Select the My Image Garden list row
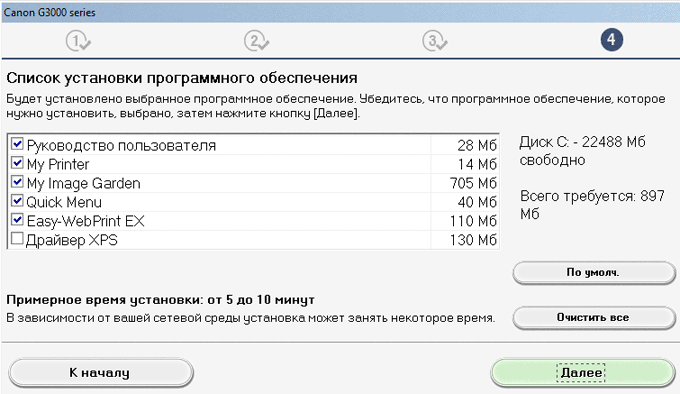Image resolution: width=680 pixels, height=394 pixels. [x=253, y=183]
